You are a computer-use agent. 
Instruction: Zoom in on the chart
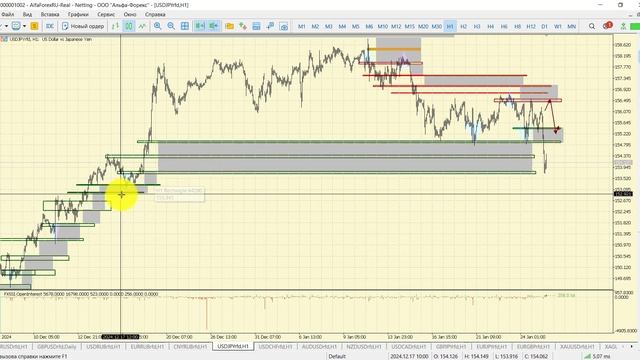coord(158,26)
